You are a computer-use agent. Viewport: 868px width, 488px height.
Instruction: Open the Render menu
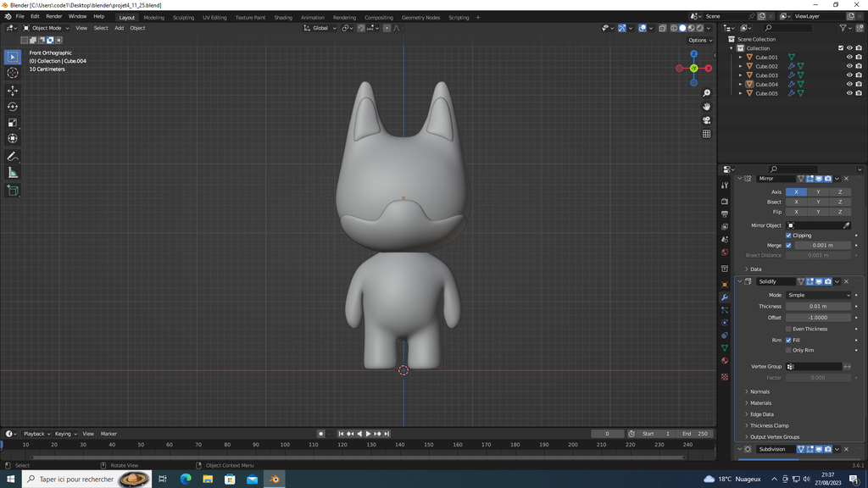point(53,16)
